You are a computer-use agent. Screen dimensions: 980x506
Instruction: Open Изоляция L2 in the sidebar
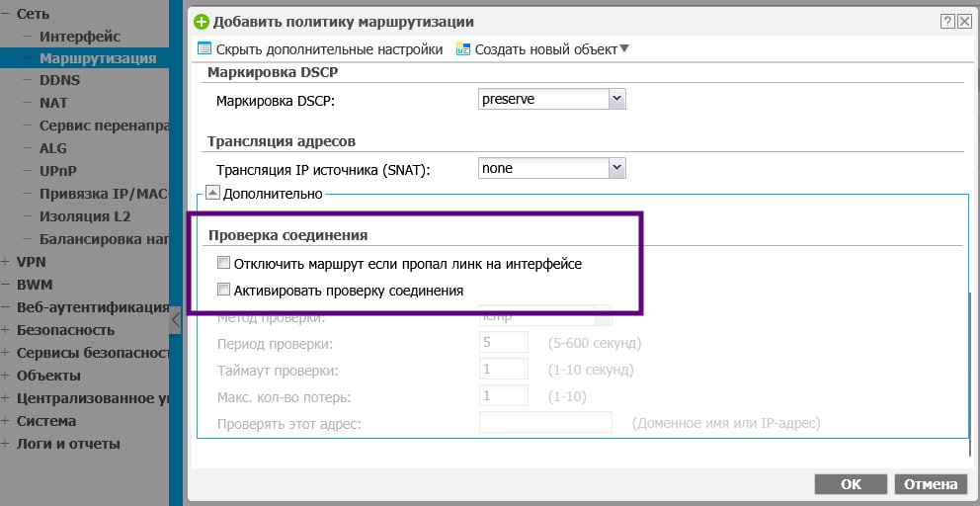(84, 216)
